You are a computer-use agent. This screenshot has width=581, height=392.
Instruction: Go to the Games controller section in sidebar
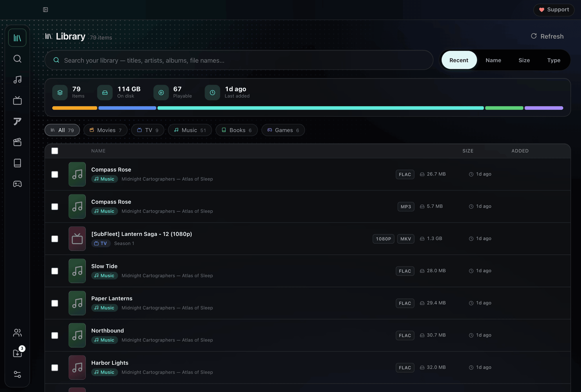coord(17,184)
